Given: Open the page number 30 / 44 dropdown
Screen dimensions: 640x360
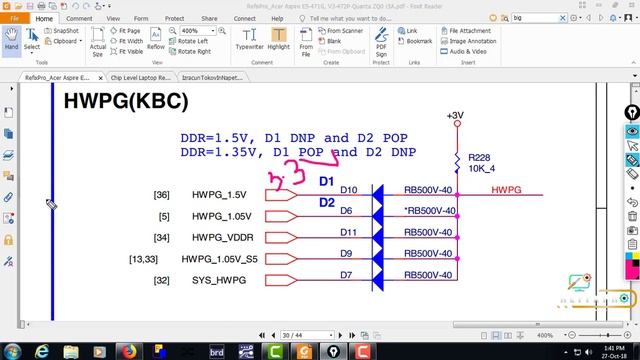Looking at the screenshot, I should (331, 336).
